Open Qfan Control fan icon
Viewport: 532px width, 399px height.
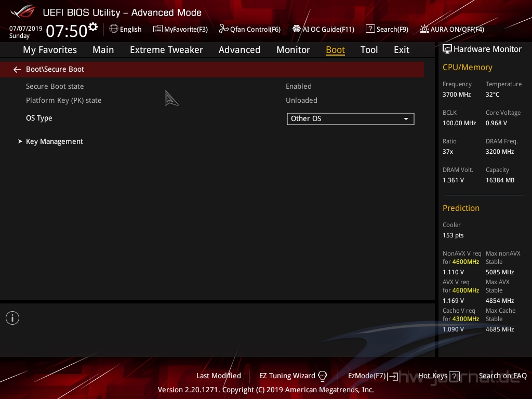pyautogui.click(x=223, y=29)
